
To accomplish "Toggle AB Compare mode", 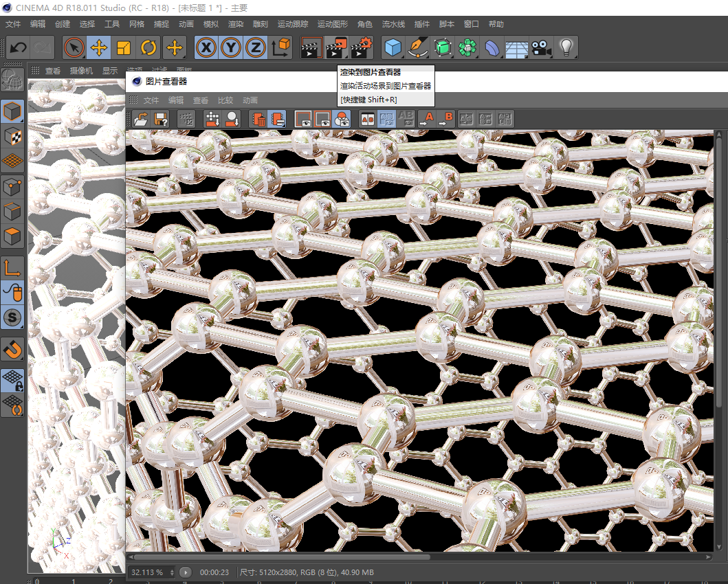I will 367,120.
